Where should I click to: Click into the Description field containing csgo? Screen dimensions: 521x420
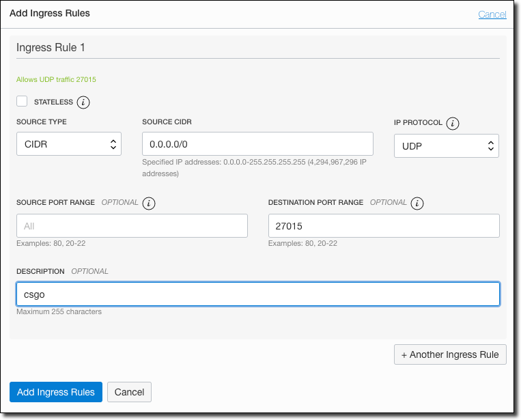(x=257, y=294)
